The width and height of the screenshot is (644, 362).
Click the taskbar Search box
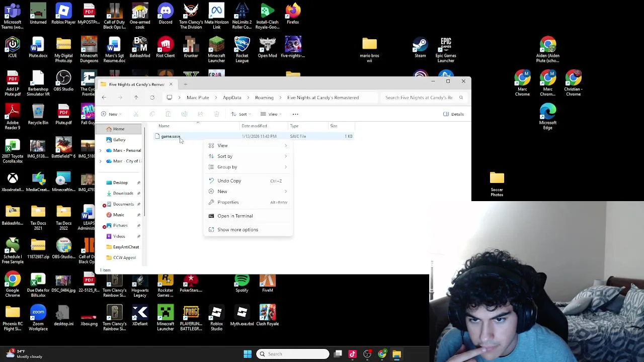(292, 354)
